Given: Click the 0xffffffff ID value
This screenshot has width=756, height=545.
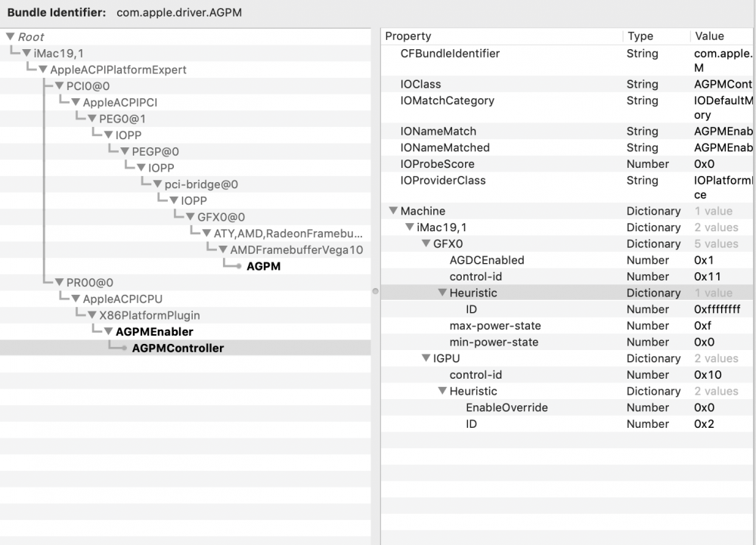Looking at the screenshot, I should point(717,309).
